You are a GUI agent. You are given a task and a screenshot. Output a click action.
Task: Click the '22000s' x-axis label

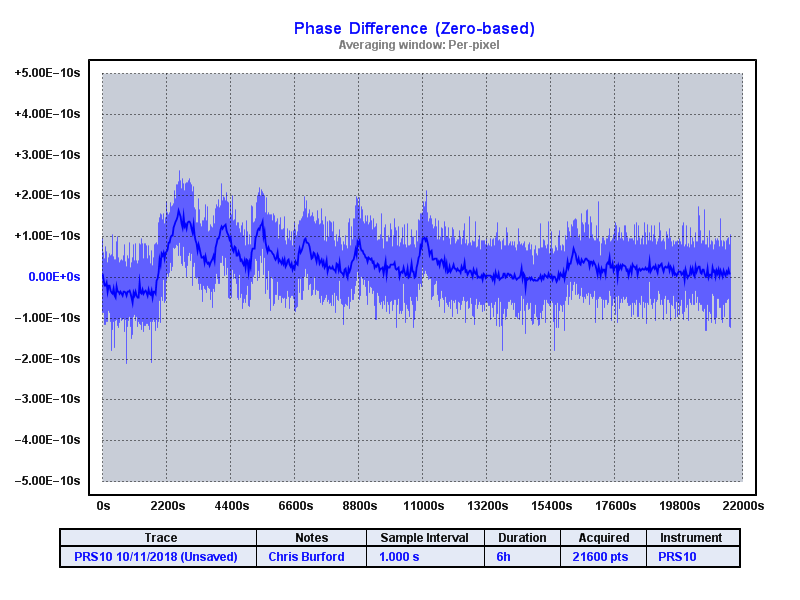click(x=743, y=506)
